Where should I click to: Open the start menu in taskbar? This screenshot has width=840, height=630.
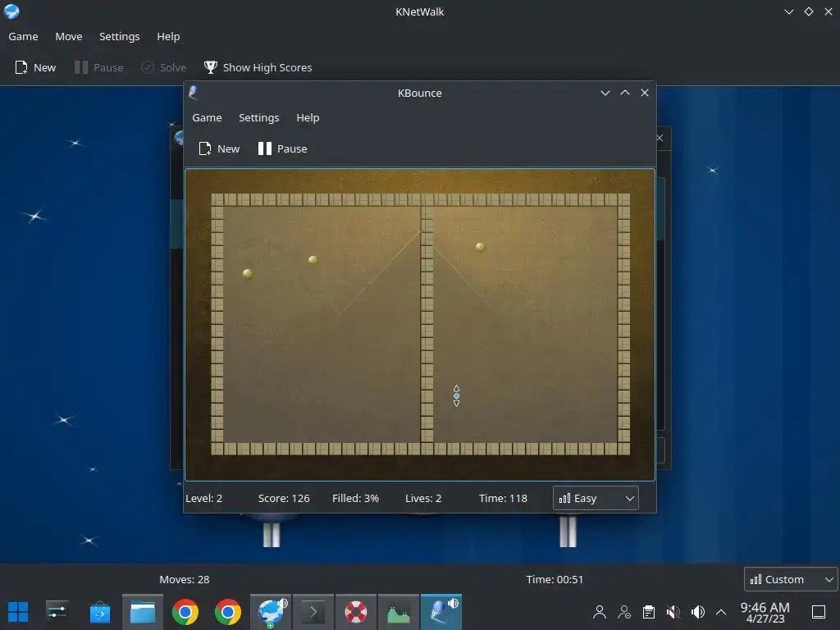(18, 612)
